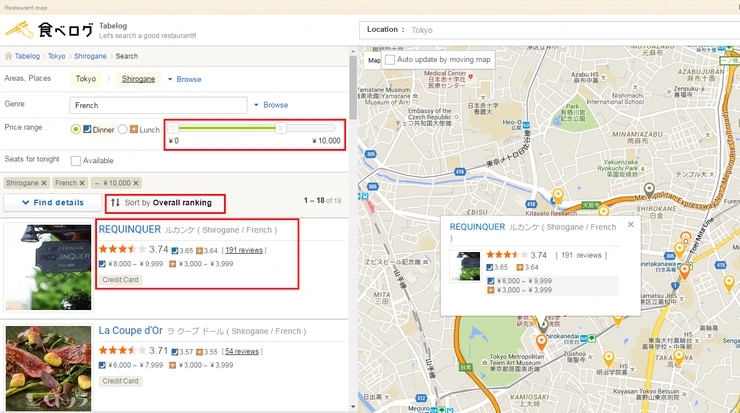
Task: Select the Lunch radio button
Action: click(x=123, y=129)
